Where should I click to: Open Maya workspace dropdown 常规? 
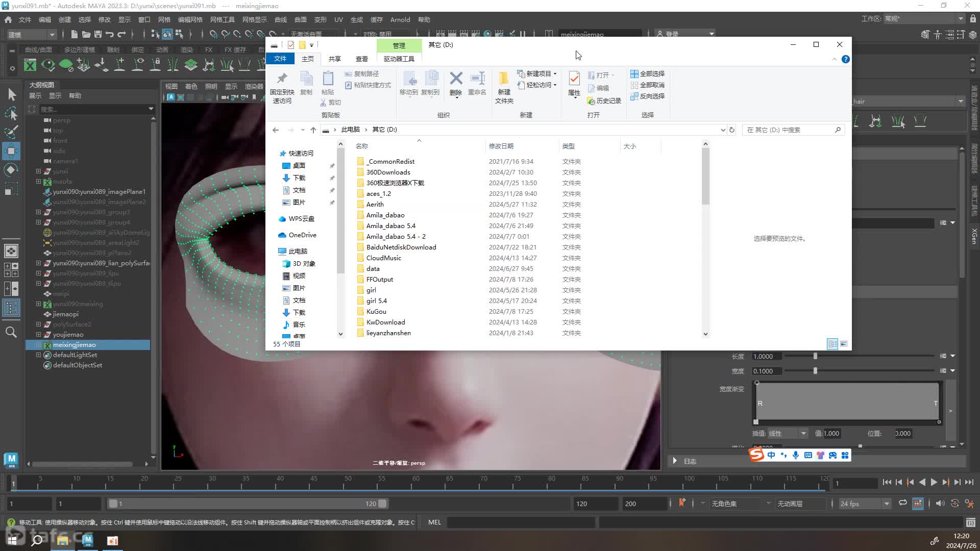[924, 19]
